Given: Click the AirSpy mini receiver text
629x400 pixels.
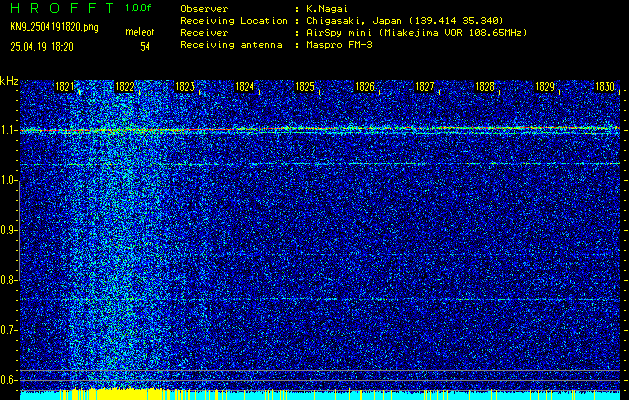Looking at the screenshot, I should pos(416,33).
